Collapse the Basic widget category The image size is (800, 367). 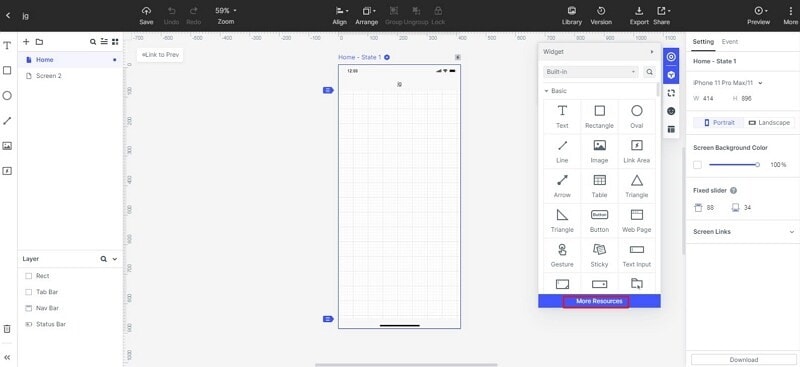point(546,91)
